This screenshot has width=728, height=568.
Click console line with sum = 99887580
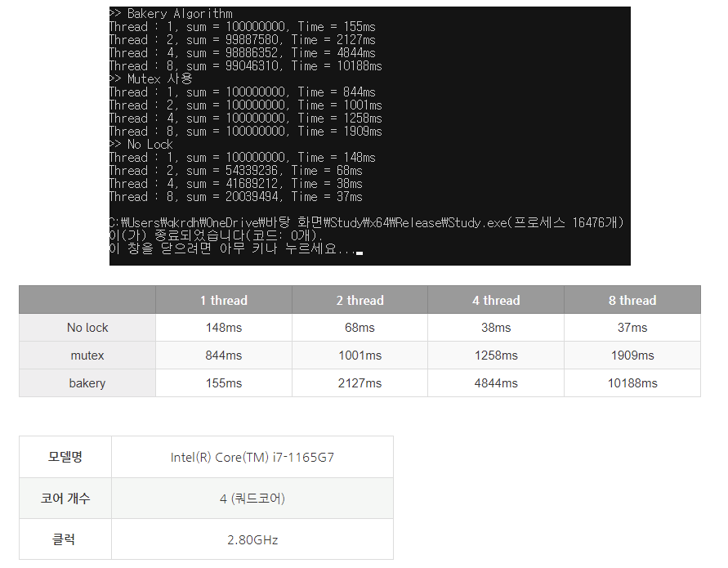coord(243,40)
